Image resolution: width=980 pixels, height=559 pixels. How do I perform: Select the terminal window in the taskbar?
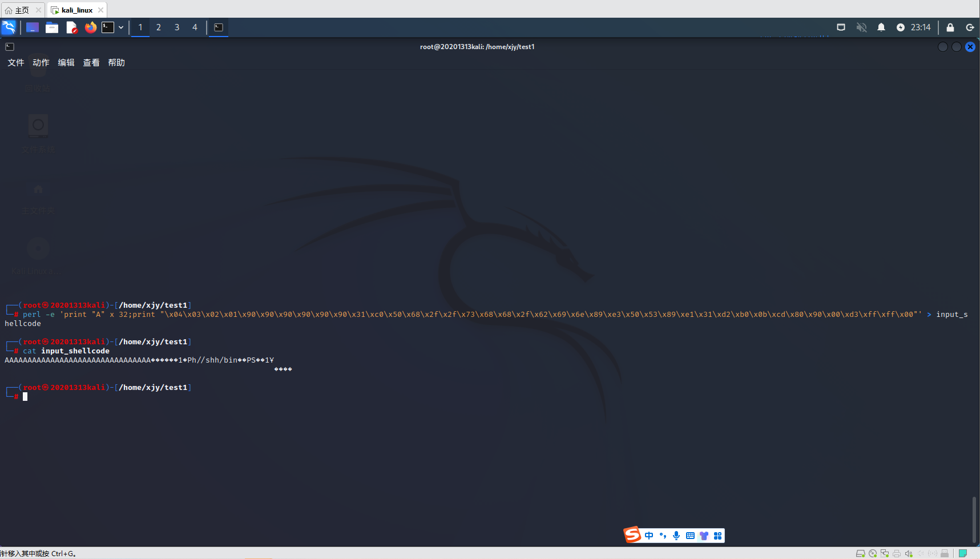coord(219,27)
